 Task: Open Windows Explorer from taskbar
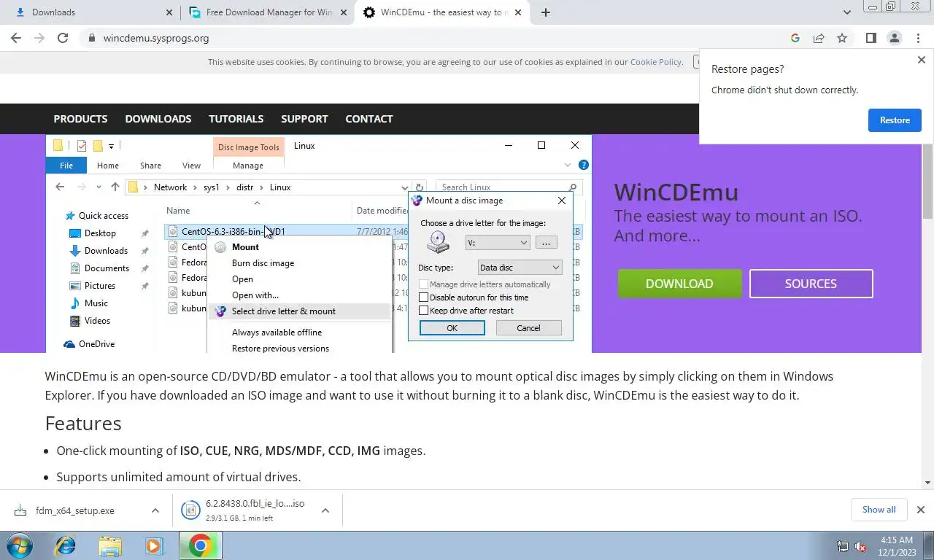click(110, 546)
